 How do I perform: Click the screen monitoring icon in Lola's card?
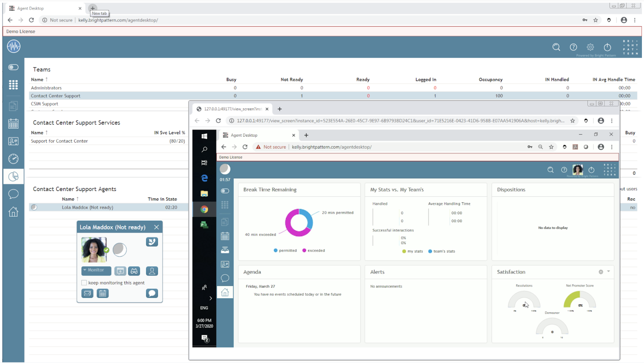120,271
